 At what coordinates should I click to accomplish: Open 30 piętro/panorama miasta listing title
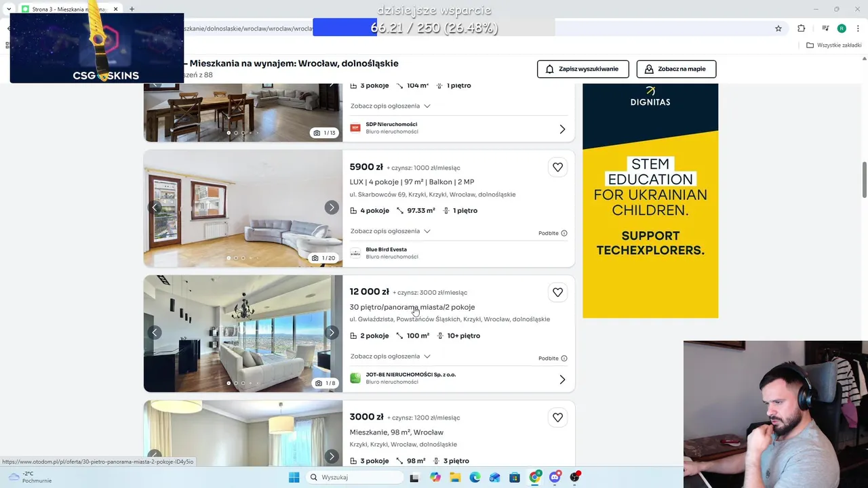[412, 307]
